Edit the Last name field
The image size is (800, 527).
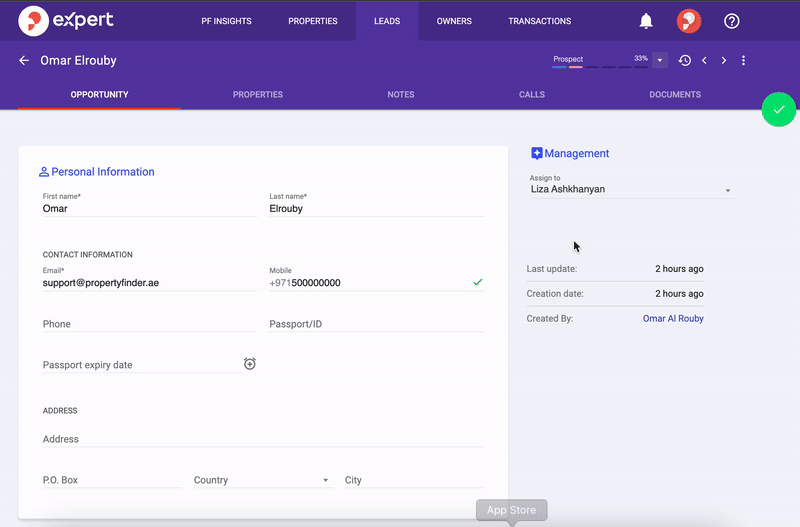click(x=377, y=208)
